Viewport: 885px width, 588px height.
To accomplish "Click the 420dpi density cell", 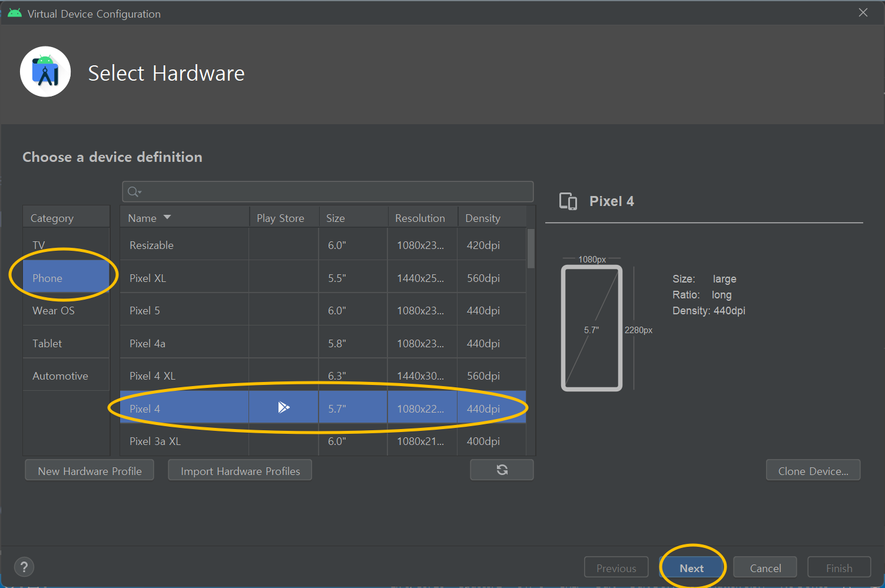I will (492, 245).
